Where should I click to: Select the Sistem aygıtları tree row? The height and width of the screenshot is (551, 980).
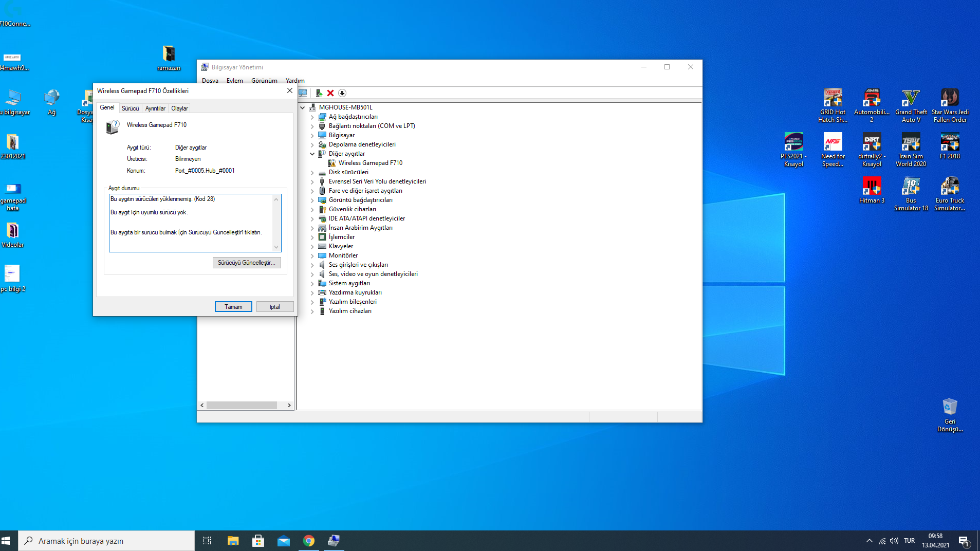(349, 283)
